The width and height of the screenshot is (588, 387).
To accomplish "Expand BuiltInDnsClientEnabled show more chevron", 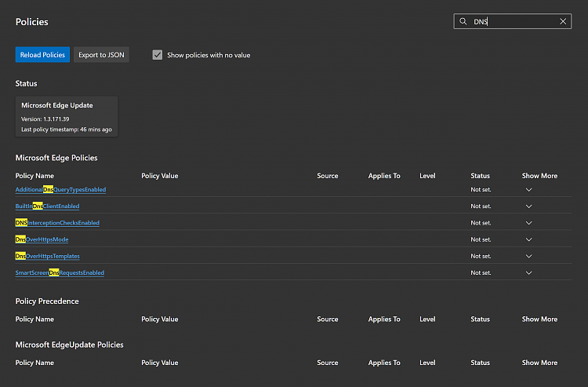I will pos(528,206).
